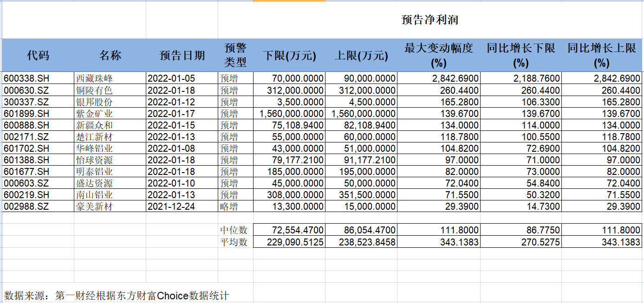
Task: Click the 上限(万元) column header
Action: click(362, 54)
